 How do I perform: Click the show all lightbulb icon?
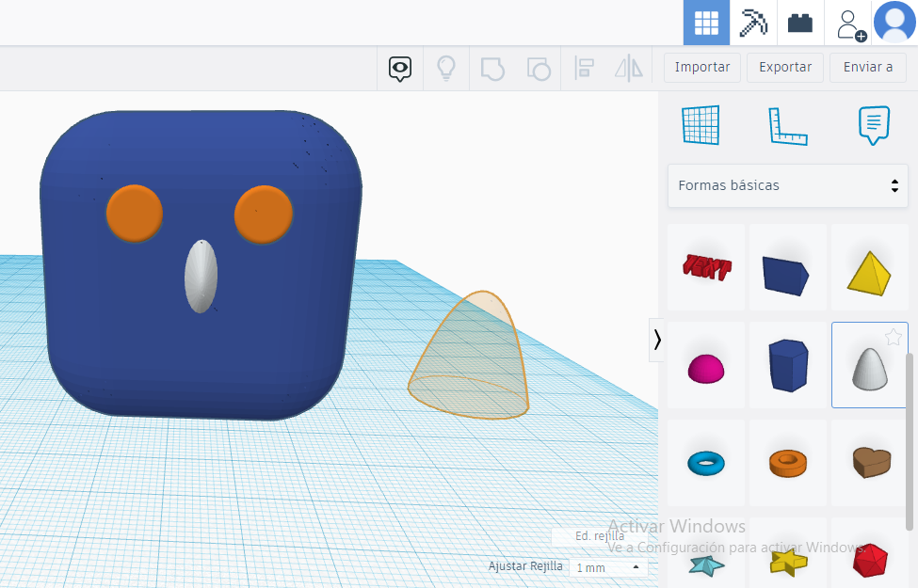pos(446,69)
